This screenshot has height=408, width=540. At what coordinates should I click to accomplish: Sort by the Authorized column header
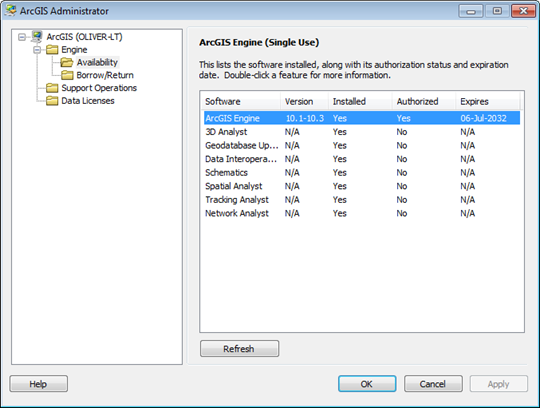click(424, 101)
